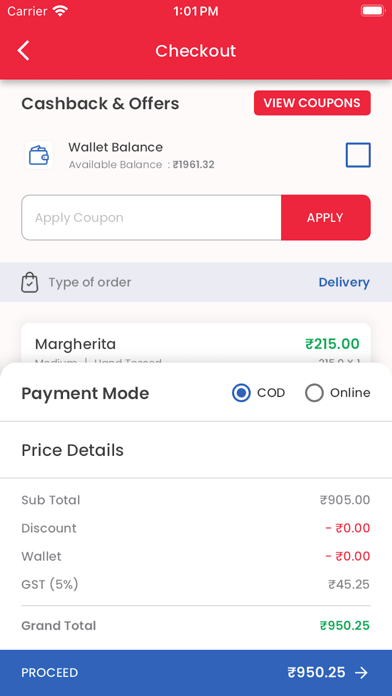Tap the Grand Total ₹950.25 amount

[x=345, y=625]
